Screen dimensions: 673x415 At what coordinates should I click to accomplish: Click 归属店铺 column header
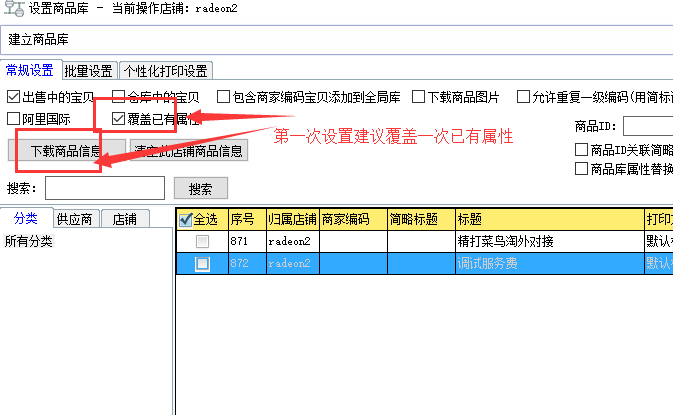coord(293,219)
